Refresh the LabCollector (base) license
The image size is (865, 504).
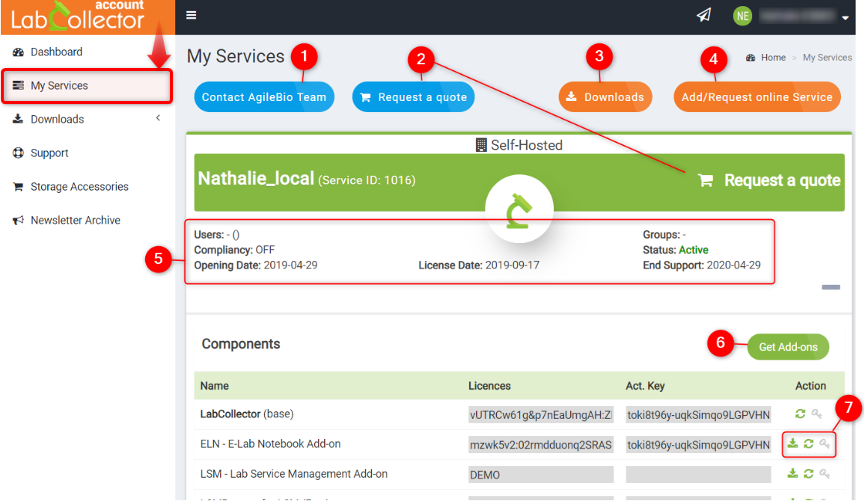pyautogui.click(x=800, y=414)
